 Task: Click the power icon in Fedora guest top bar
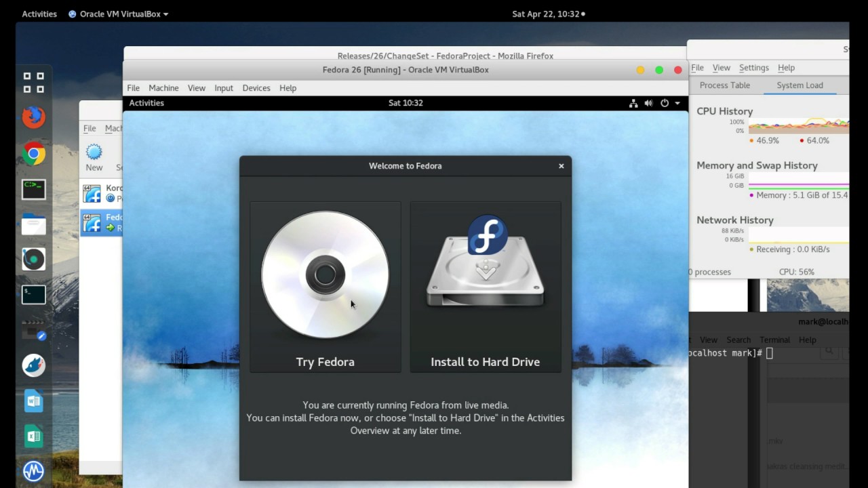tap(665, 103)
